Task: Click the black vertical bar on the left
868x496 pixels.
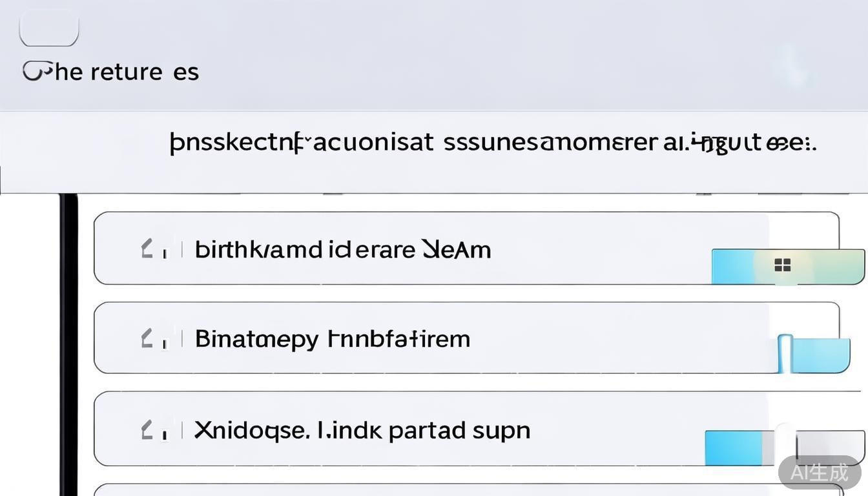Action: (x=69, y=342)
